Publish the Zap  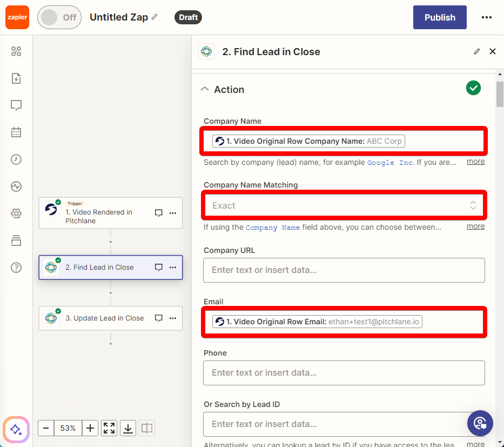pyautogui.click(x=440, y=17)
